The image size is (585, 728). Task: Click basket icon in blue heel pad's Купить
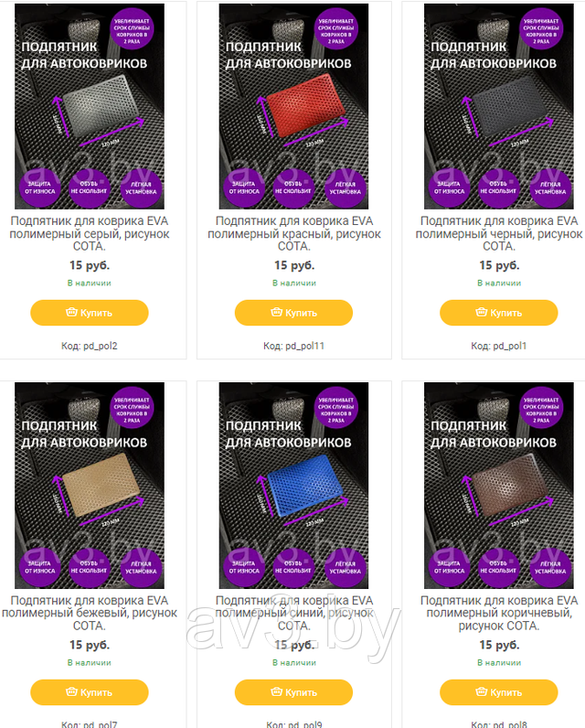pos(276,691)
